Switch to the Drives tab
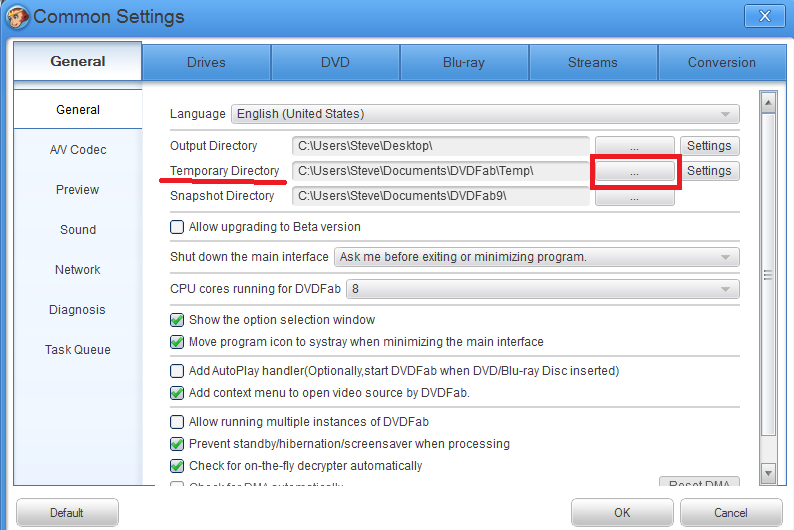794x530 pixels. [206, 62]
